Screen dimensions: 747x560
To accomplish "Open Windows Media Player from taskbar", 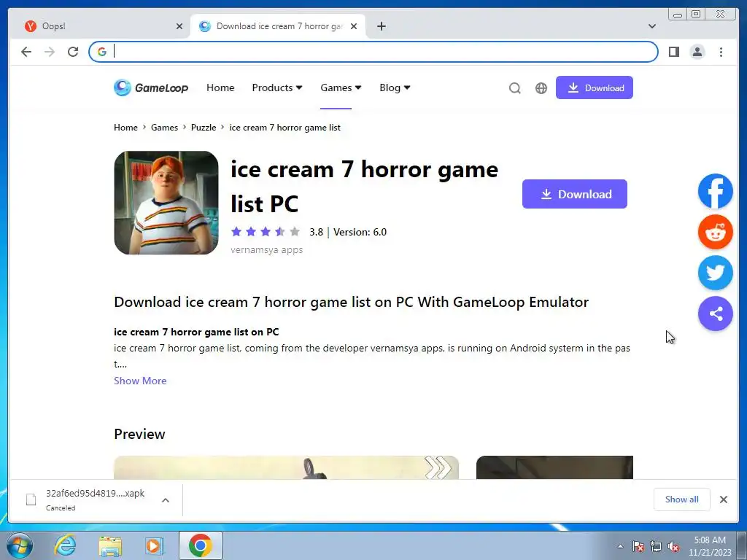I will click(153, 546).
